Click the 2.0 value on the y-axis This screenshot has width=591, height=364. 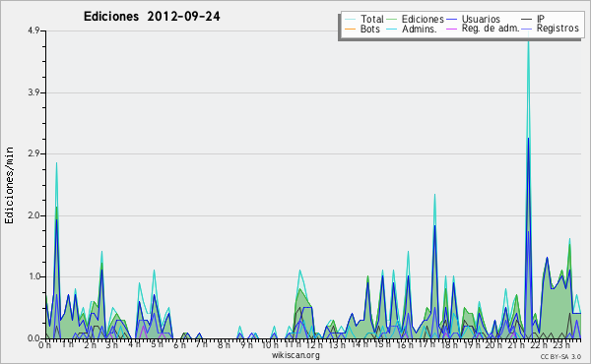[x=33, y=215]
